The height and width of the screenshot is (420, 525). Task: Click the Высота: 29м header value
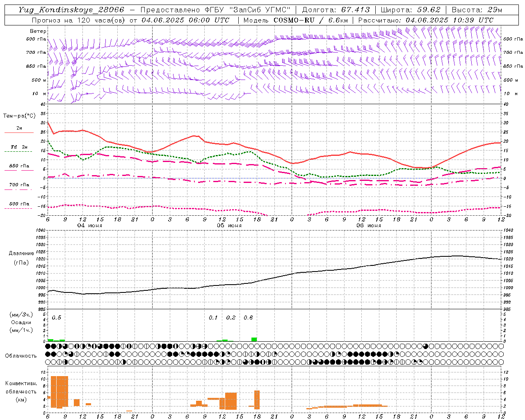[477, 10]
